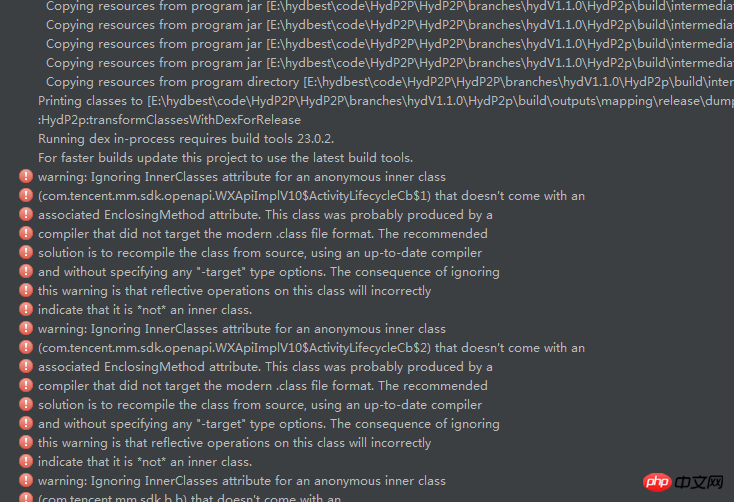Click error icon next to com.tencent.mm.sdk.b.b line
This screenshot has height=502, width=734.
[26, 497]
